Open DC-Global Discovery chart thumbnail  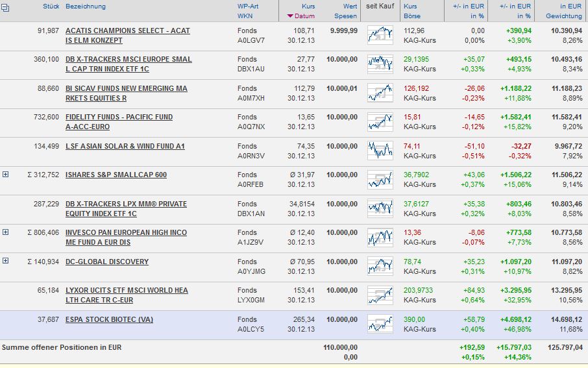[x=380, y=266]
